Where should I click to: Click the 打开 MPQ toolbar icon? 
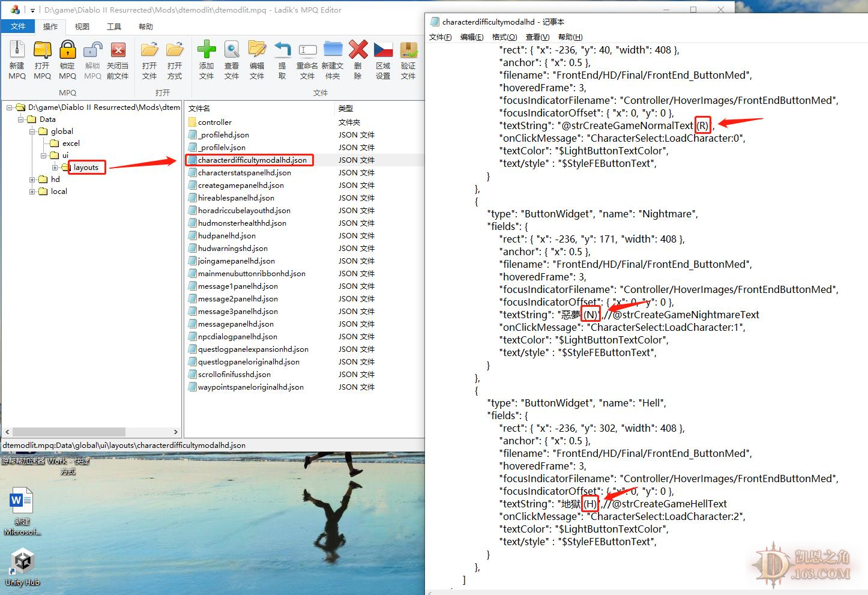(42, 50)
